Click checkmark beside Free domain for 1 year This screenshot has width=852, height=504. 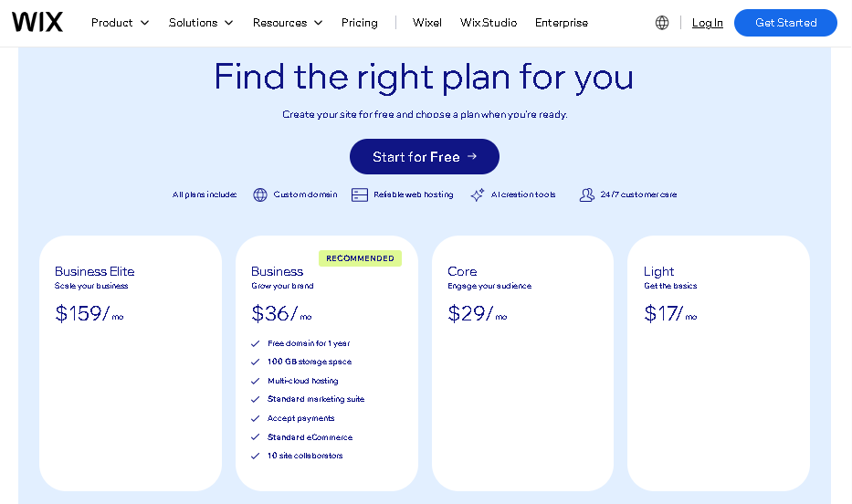(x=256, y=343)
